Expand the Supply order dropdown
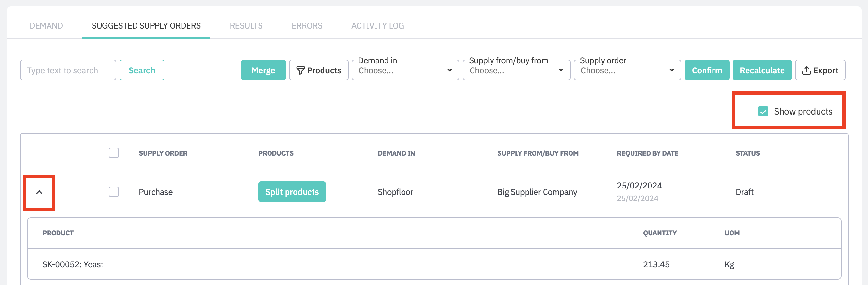This screenshot has height=285, width=868. (627, 70)
